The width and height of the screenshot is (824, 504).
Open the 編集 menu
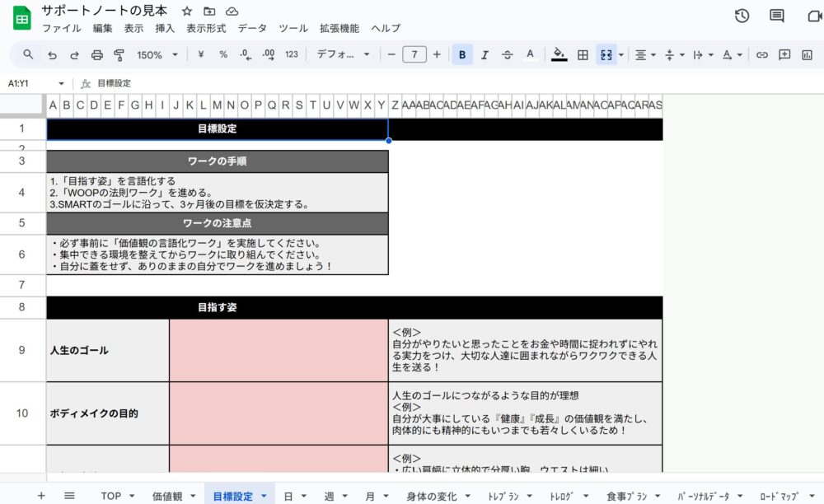[102, 28]
